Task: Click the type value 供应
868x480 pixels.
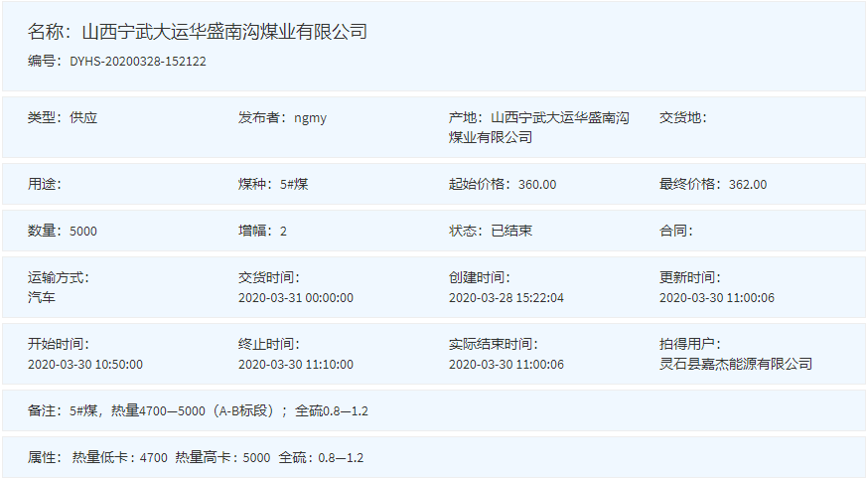Action: coord(83,118)
